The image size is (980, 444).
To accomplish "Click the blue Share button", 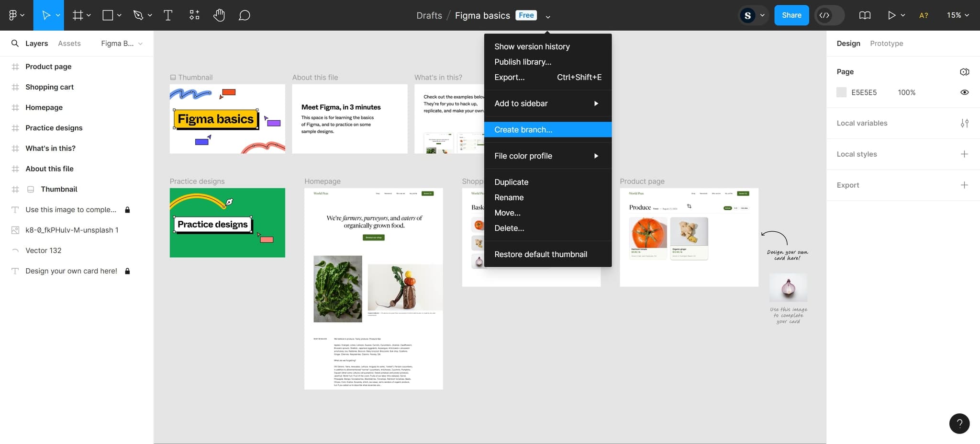I will pyautogui.click(x=791, y=15).
